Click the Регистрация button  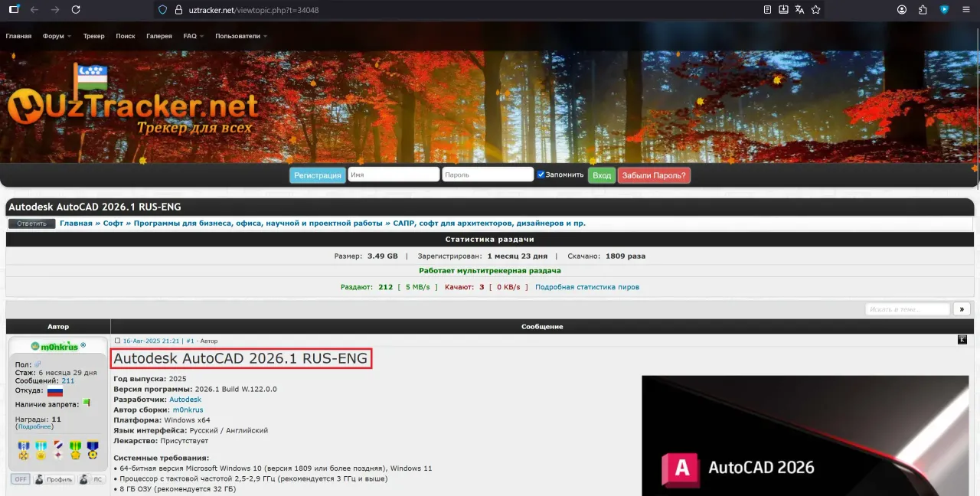coord(318,175)
